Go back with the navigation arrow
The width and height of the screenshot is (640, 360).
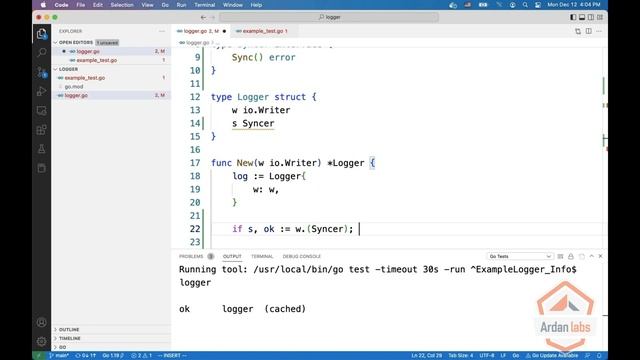pos(203,17)
